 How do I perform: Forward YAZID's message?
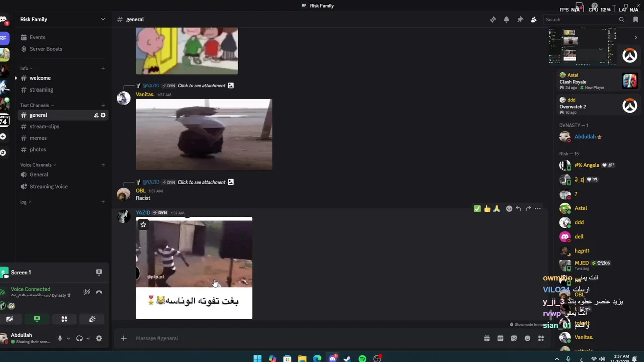click(528, 209)
